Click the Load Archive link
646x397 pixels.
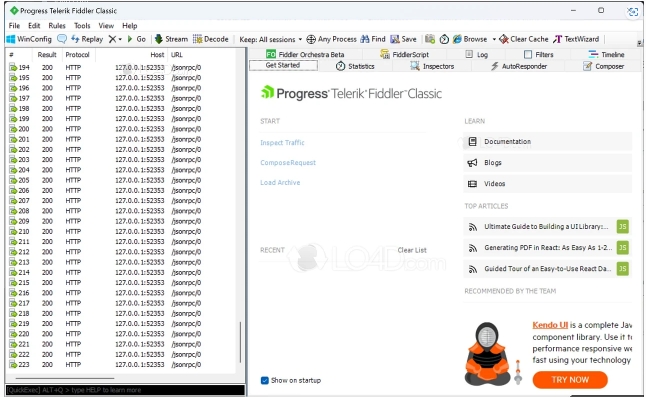[280, 182]
